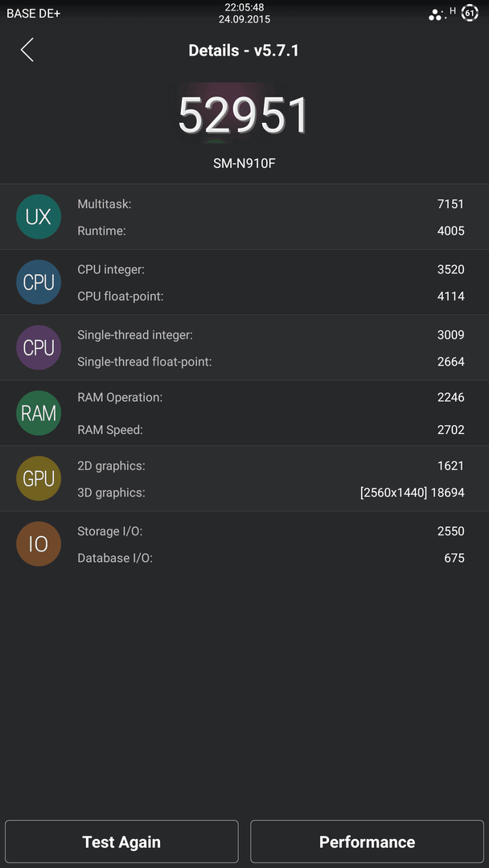Select the Multitask score row

point(271,204)
